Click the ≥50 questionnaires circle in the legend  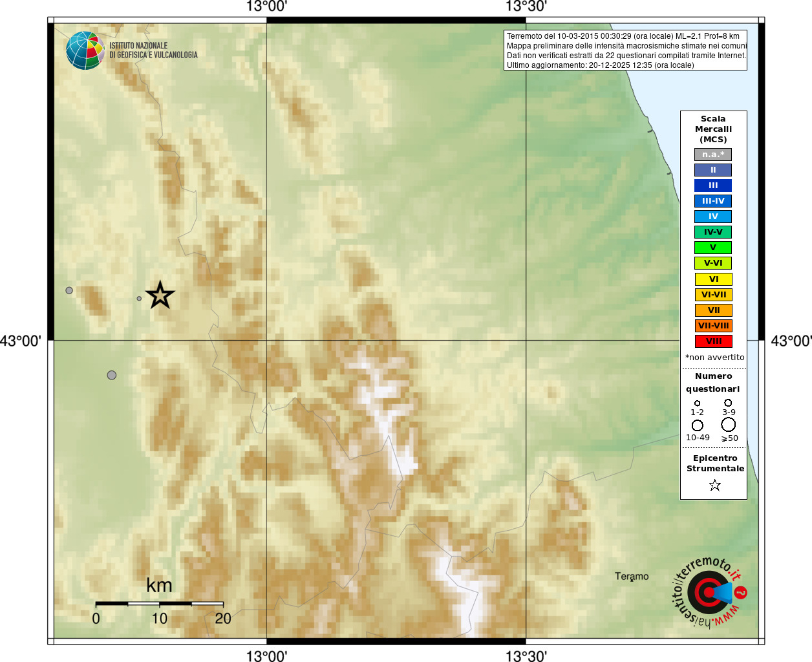tap(729, 425)
